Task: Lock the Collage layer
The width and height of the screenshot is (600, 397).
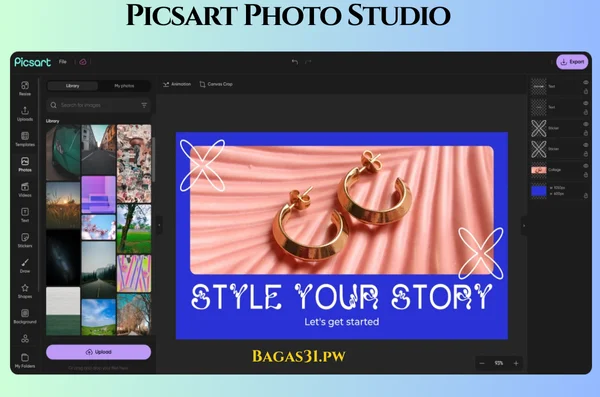Action: tap(585, 175)
